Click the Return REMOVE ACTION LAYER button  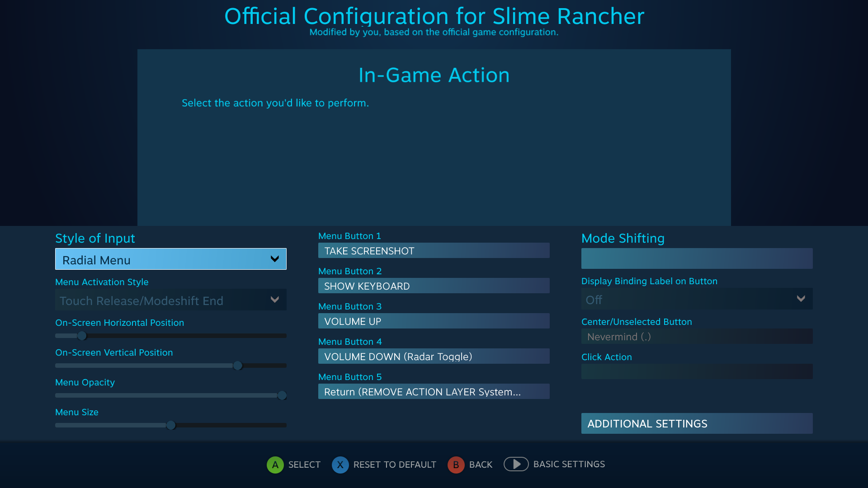[434, 391]
